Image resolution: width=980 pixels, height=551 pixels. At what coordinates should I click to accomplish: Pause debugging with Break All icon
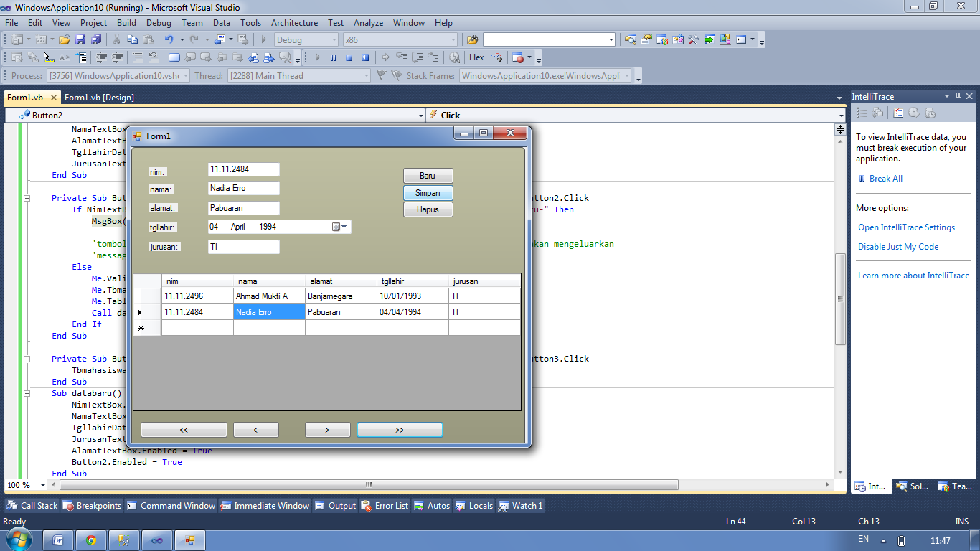tap(334, 57)
